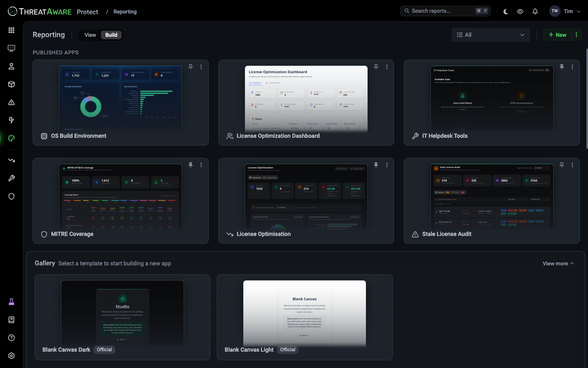Switch to the Build tab
The height and width of the screenshot is (368, 588).
(x=111, y=35)
